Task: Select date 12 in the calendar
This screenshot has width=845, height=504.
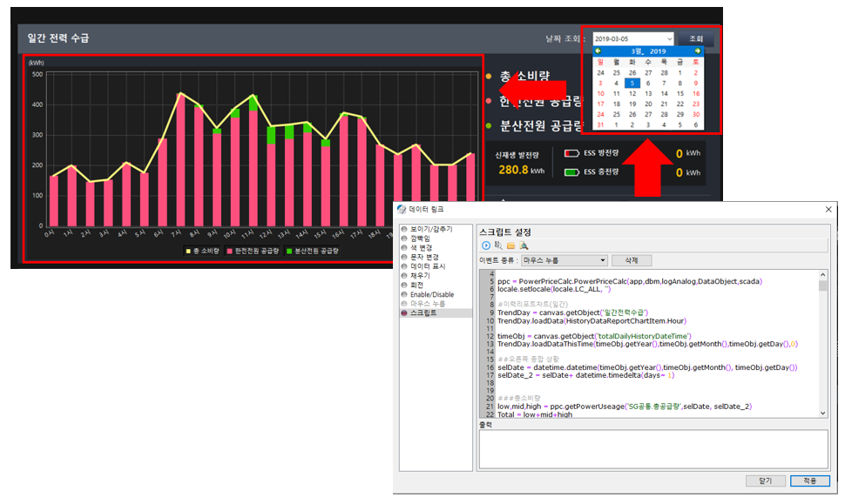Action: (x=632, y=94)
